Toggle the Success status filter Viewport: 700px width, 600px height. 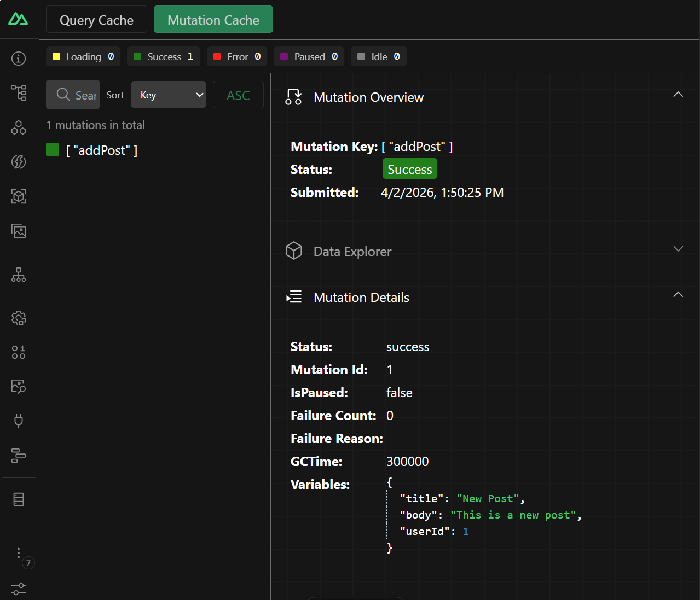[x=164, y=56]
